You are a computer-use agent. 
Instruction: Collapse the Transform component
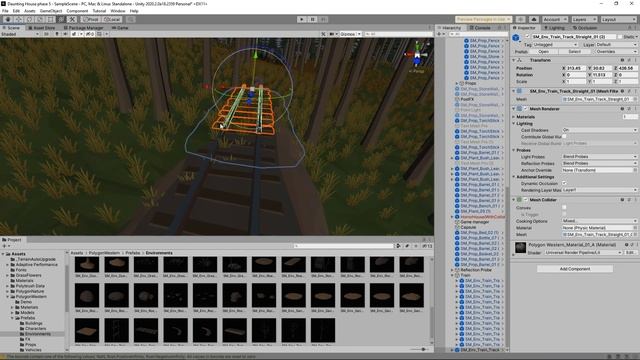point(514,60)
